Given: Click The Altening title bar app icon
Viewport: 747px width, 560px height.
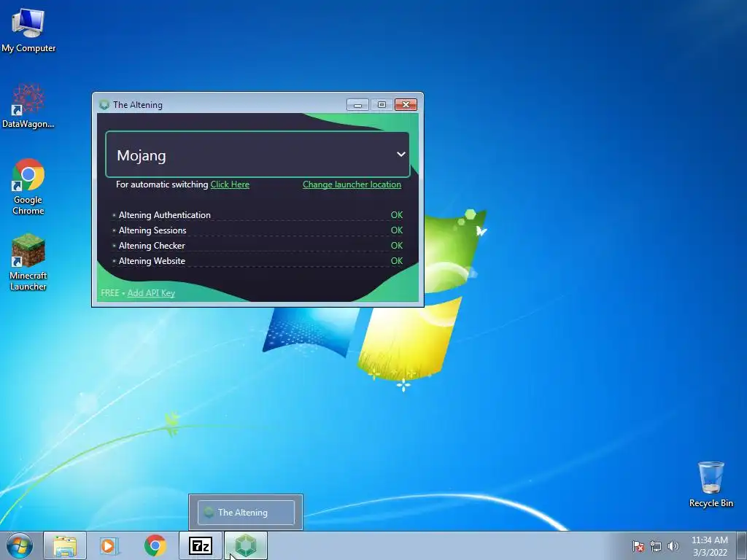Looking at the screenshot, I should (104, 105).
